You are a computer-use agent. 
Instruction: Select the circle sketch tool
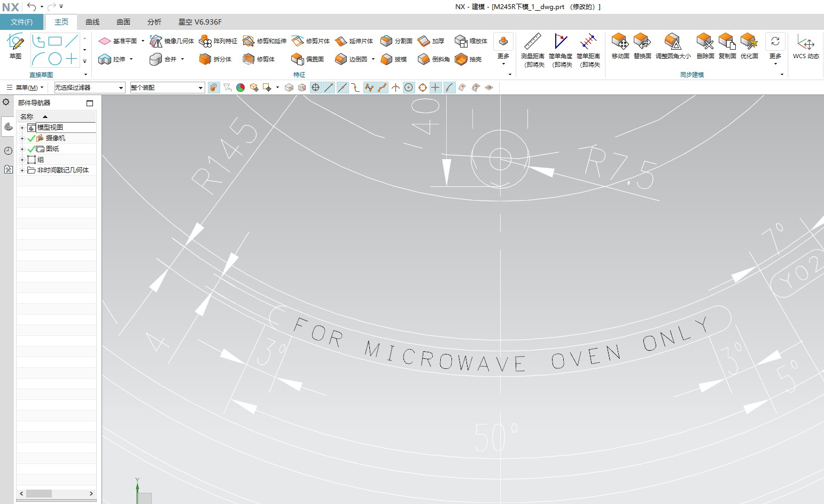55,58
